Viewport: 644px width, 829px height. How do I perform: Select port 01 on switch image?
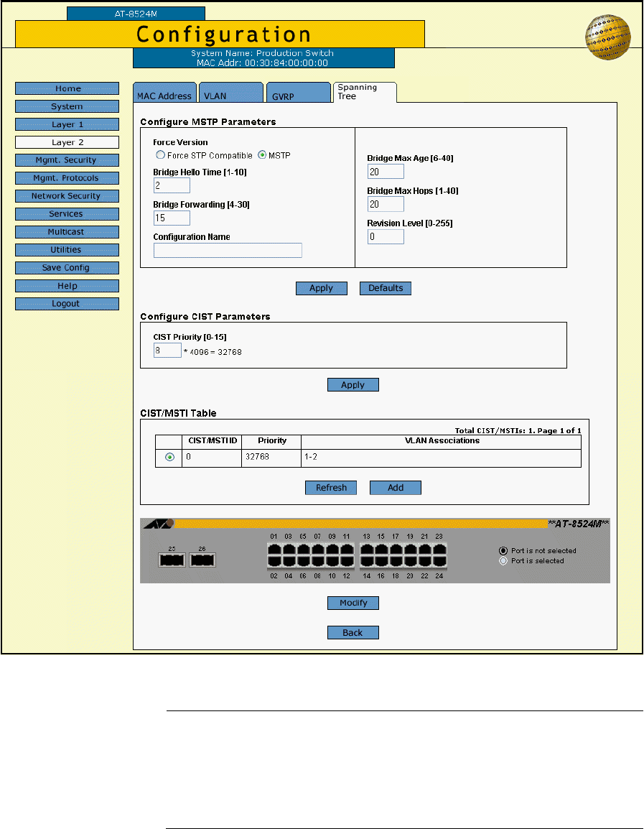pos(274,548)
